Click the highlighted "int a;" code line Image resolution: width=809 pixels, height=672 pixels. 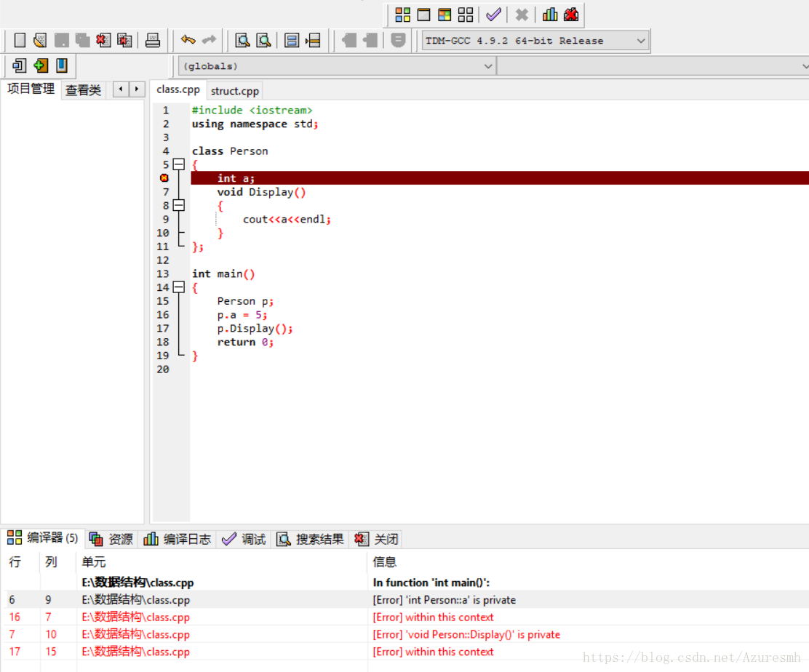point(499,178)
